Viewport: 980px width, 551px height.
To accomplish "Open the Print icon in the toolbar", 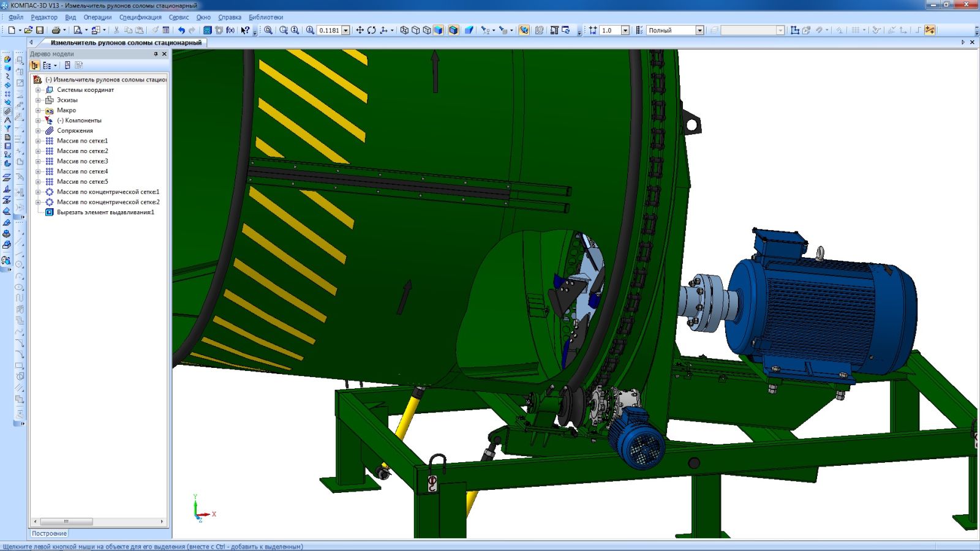I will coord(56,30).
